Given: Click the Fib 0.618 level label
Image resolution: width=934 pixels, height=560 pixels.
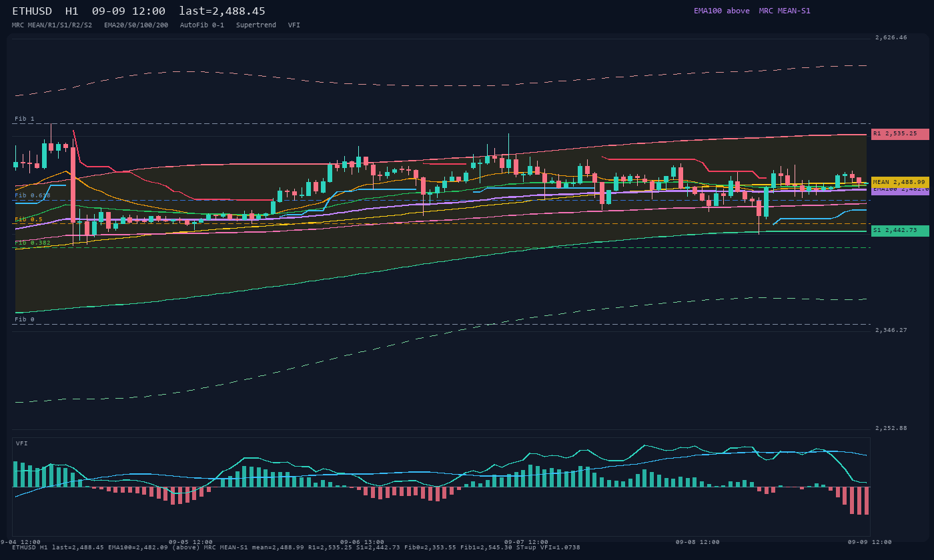Looking at the screenshot, I should click(x=33, y=195).
